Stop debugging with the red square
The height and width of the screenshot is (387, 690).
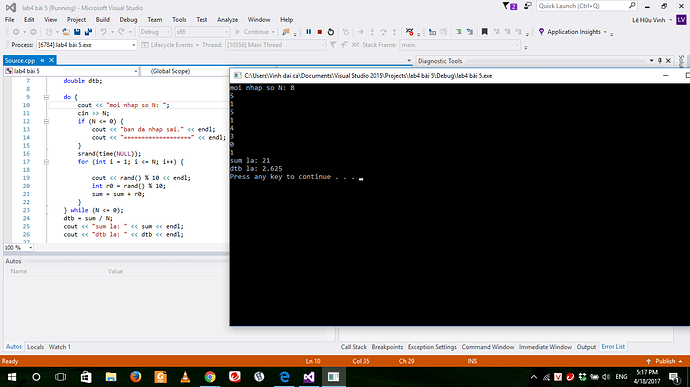coord(320,32)
